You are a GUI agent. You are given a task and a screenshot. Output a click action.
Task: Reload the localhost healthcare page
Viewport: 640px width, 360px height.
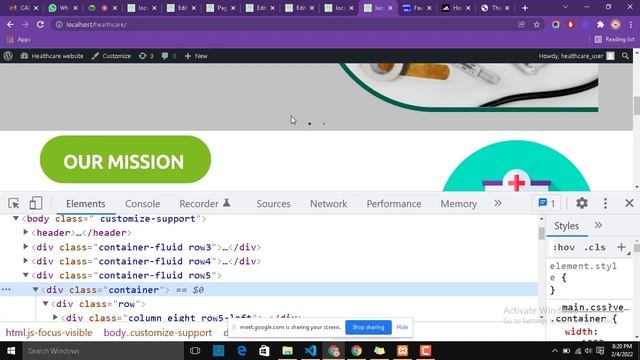click(x=40, y=24)
